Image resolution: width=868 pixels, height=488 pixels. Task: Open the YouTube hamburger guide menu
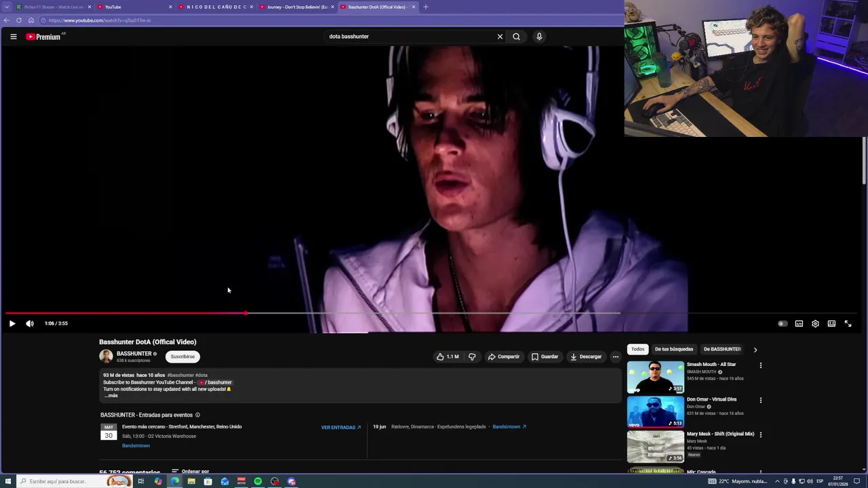14,37
